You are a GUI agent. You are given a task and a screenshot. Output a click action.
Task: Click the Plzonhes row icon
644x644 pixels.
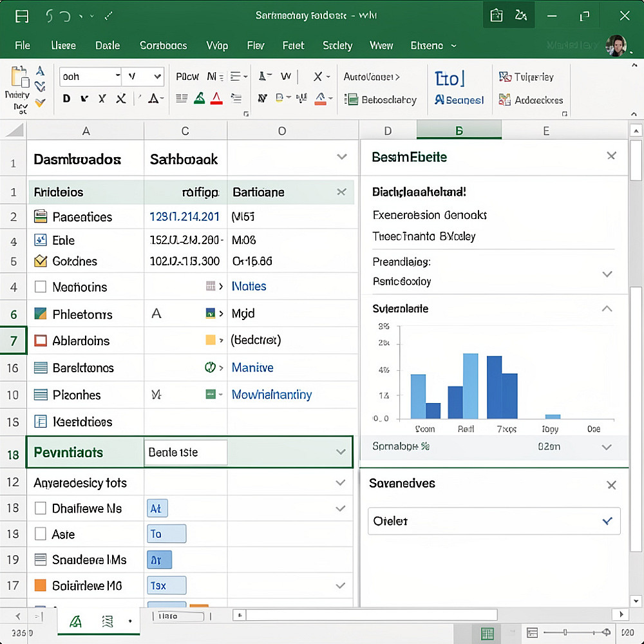tap(40, 395)
